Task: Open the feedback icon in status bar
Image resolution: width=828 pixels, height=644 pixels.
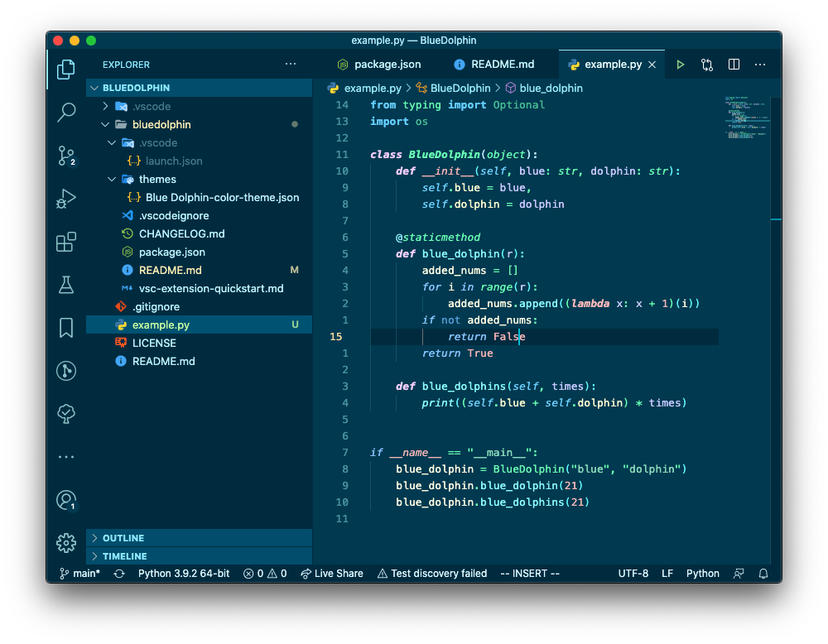Action: click(x=739, y=574)
